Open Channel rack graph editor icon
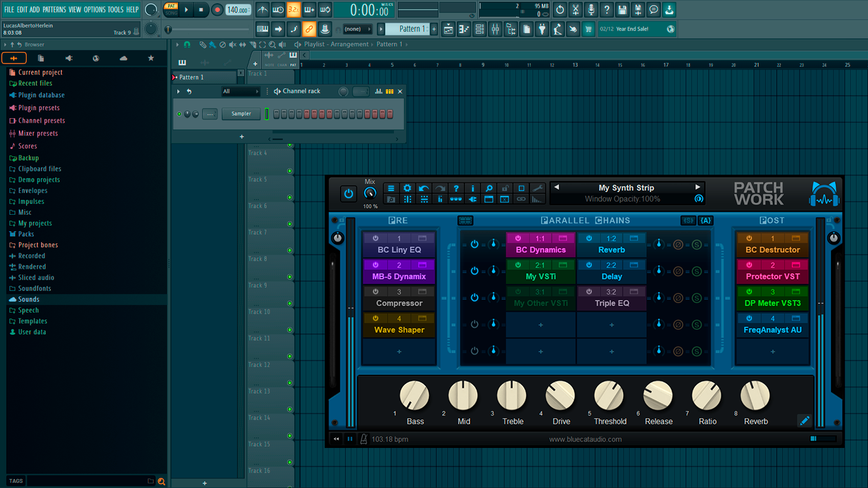 coord(379,91)
